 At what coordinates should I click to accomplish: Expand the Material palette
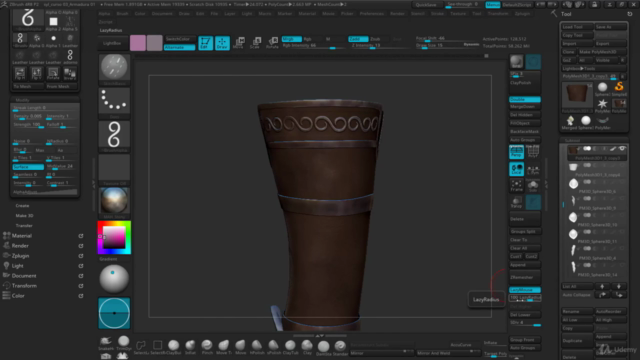(x=21, y=236)
